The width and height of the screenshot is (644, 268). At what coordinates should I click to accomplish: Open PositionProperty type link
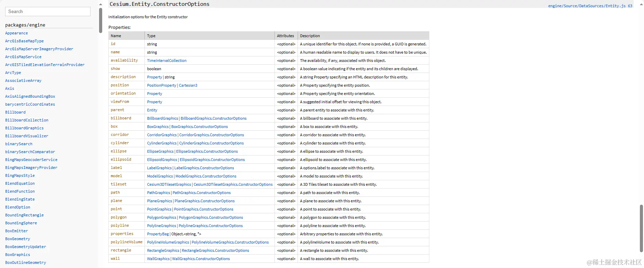click(162, 85)
